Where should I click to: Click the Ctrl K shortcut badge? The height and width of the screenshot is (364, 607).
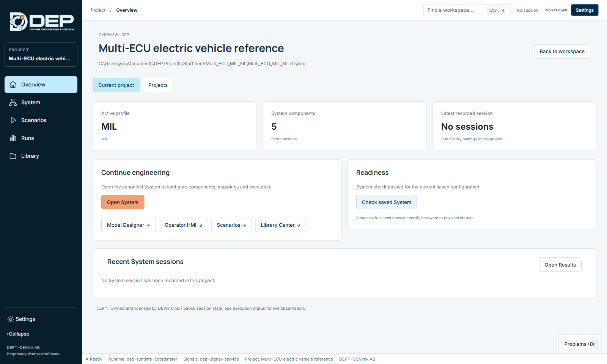click(497, 10)
